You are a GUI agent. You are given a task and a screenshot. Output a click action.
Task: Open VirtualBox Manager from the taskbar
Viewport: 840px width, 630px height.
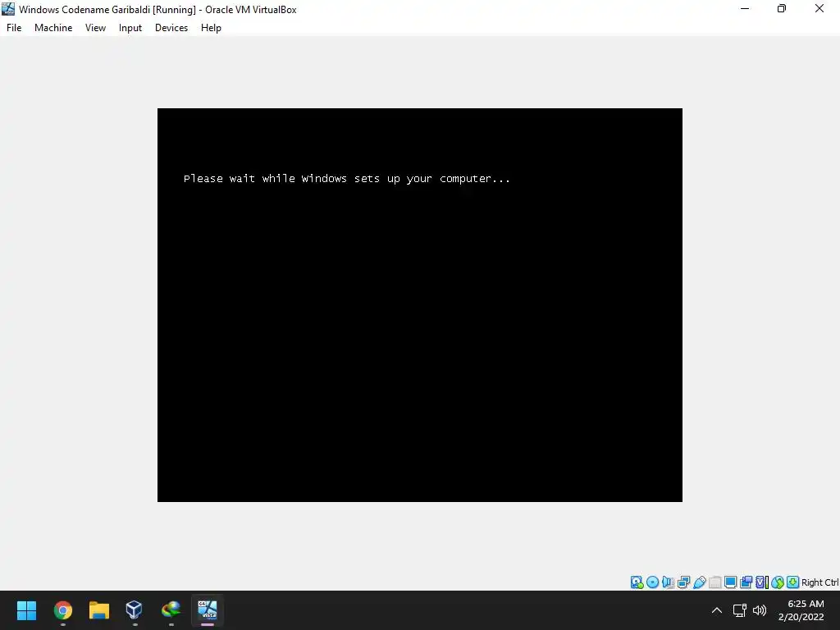[135, 610]
